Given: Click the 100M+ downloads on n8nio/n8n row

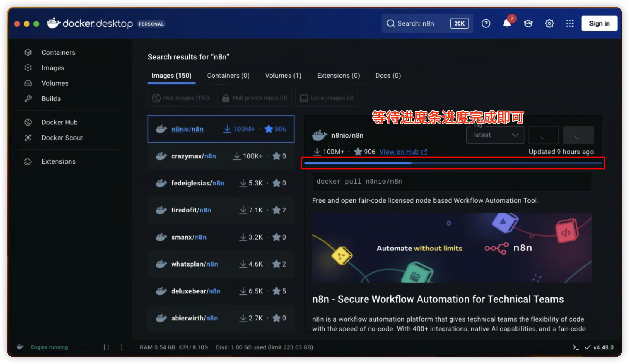Looking at the screenshot, I should pyautogui.click(x=239, y=129).
